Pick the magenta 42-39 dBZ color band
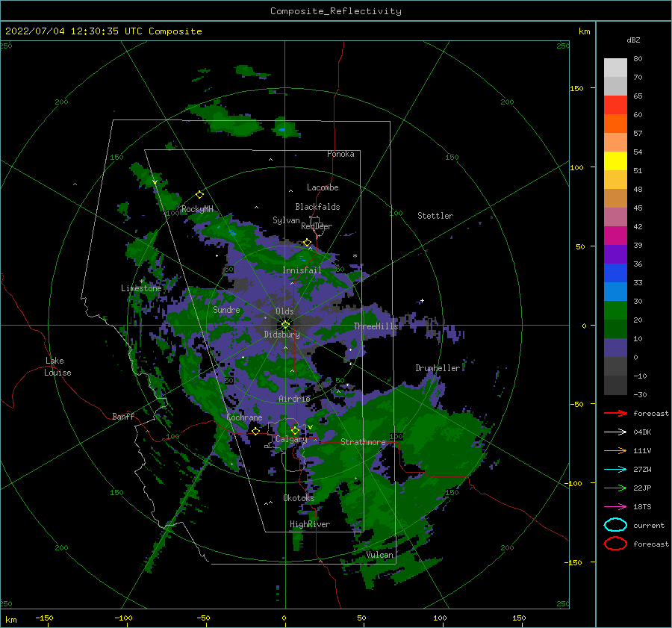Image resolution: width=672 pixels, height=628 pixels. point(615,236)
